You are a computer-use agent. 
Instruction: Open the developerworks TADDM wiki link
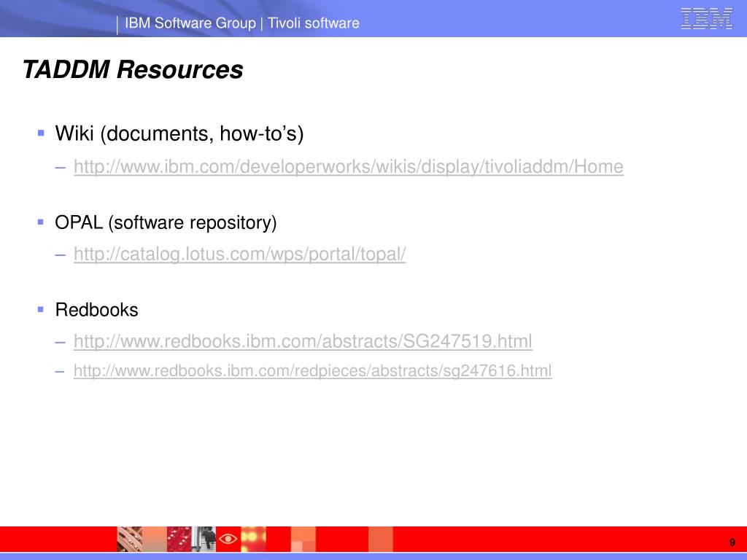point(348,167)
